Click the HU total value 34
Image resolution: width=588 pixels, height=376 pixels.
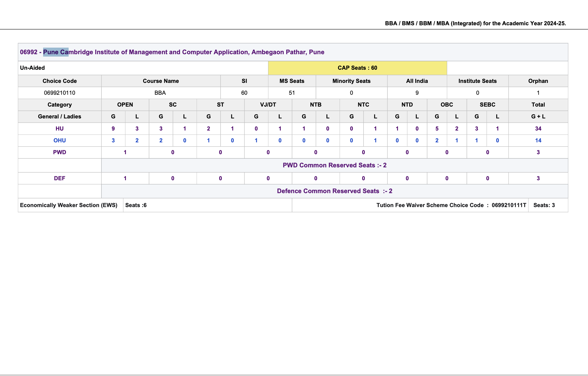tap(538, 129)
